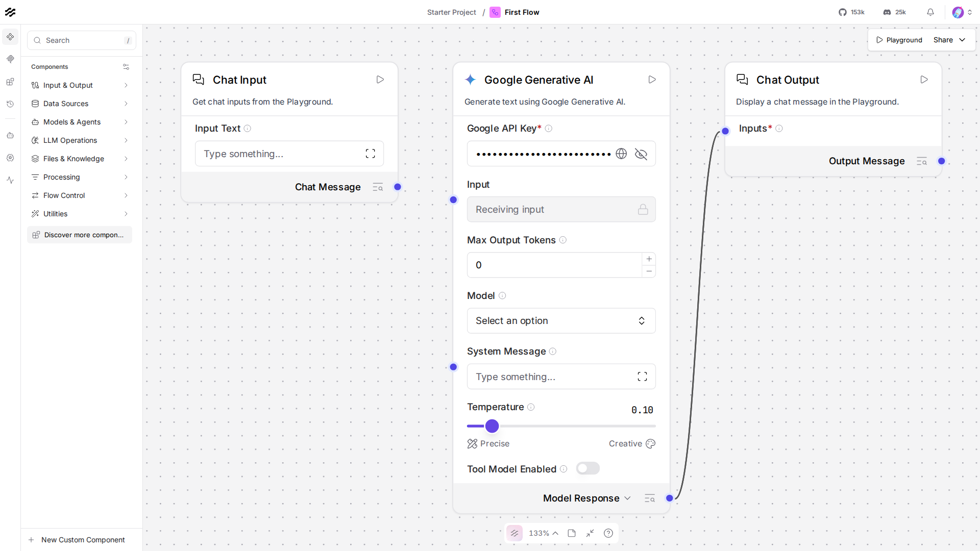This screenshot has width=980, height=551.
Task: Open Model Response output type dropdown
Action: tap(628, 498)
